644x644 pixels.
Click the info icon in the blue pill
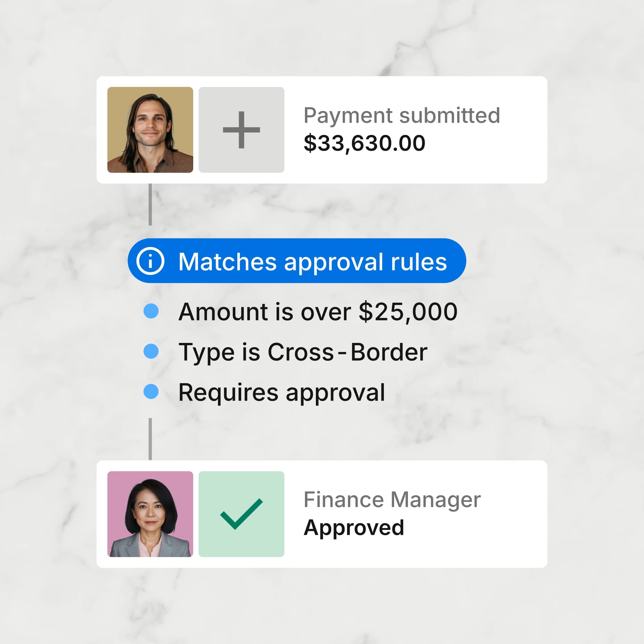click(x=150, y=261)
